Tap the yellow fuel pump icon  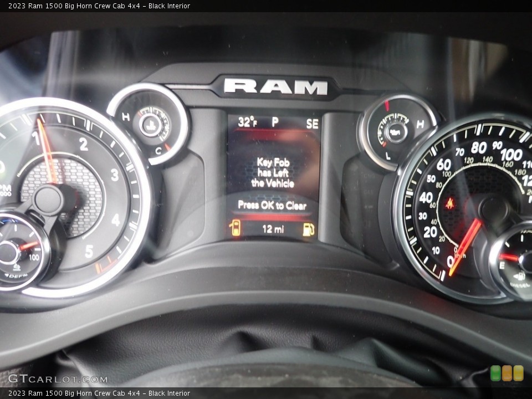tap(309, 229)
